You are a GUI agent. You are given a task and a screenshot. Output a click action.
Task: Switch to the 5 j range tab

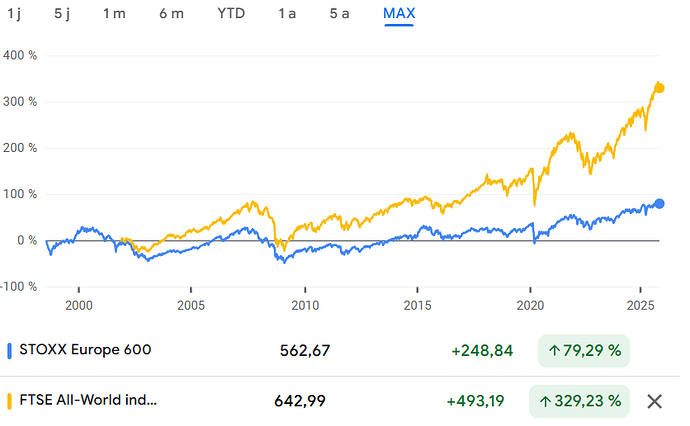62,14
